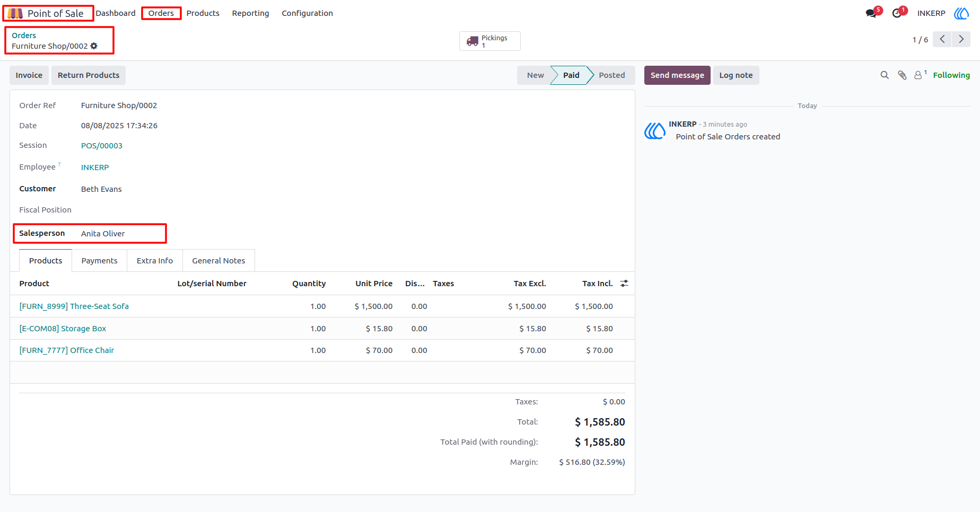Viewport: 980px width, 512px height.
Task: Show followers person icon
Action: coord(918,75)
